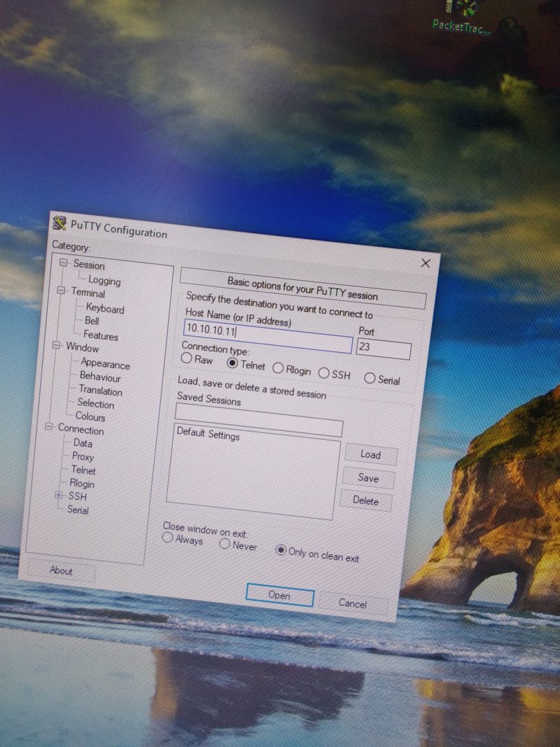The width and height of the screenshot is (560, 747).
Task: Collapse the Connection tree node
Action: click(x=49, y=426)
